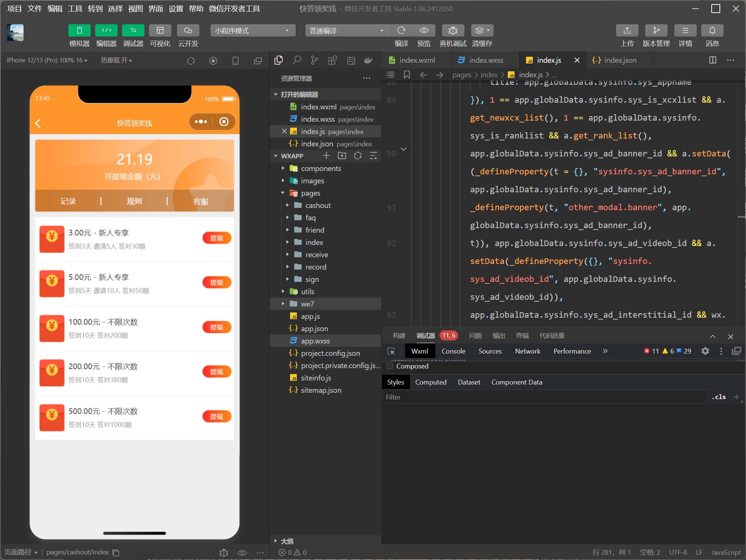Image resolution: width=746 pixels, height=560 pixels.
Task: Switch to the Network debugger tab
Action: coord(528,351)
